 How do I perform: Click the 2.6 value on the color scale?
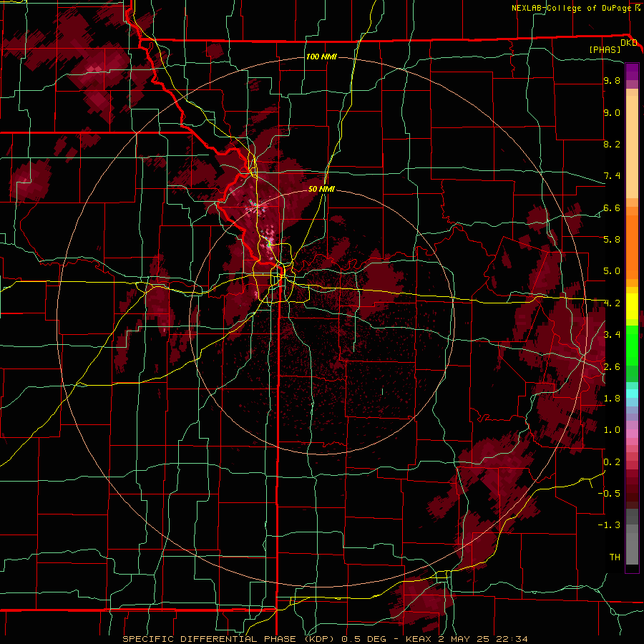(x=612, y=366)
